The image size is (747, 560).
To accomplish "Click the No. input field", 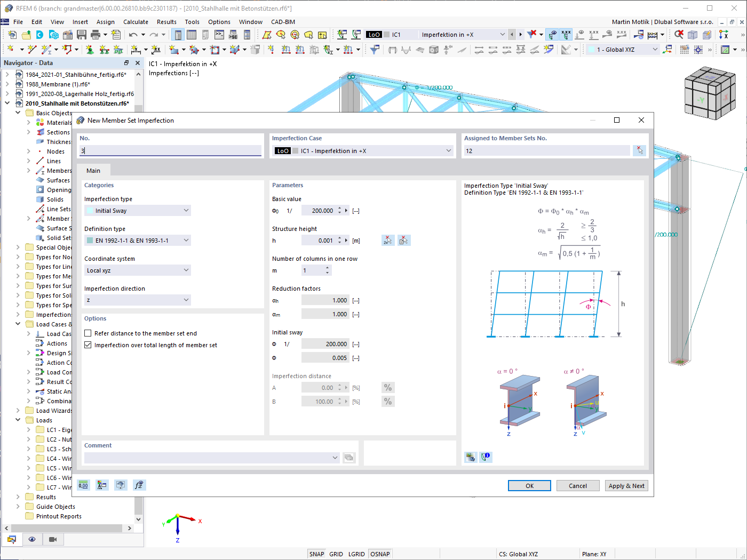I will pos(171,151).
